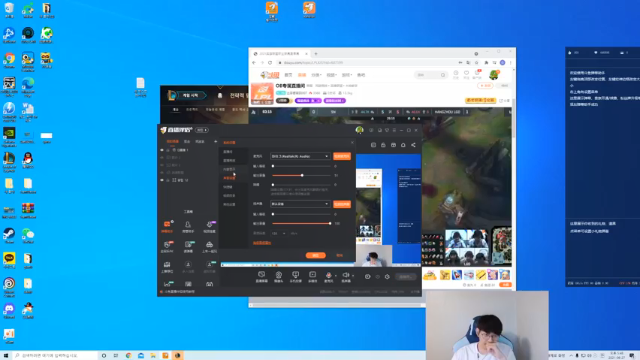Open the Realtek microphone device dropdown
This screenshot has height=360, width=640.
[300, 156]
